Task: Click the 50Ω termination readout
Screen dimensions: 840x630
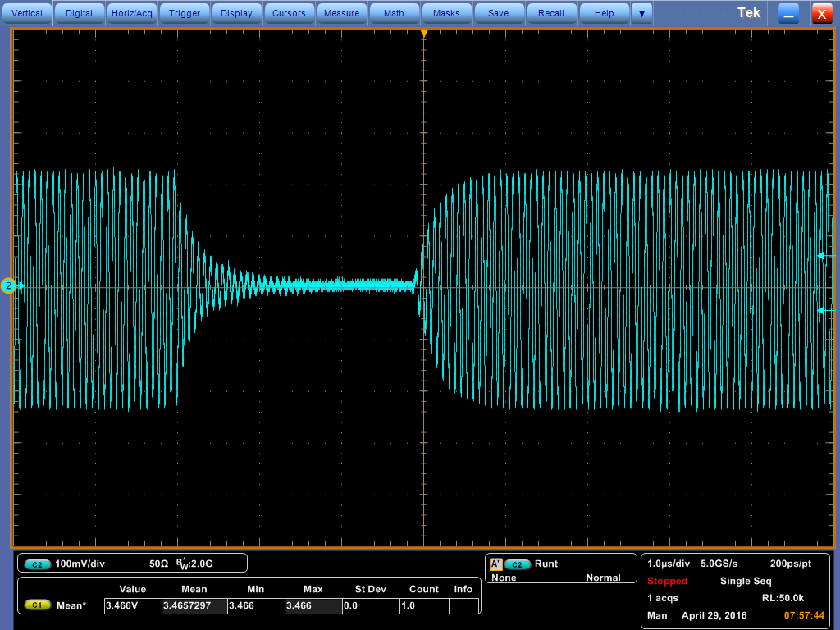Action: tap(158, 564)
